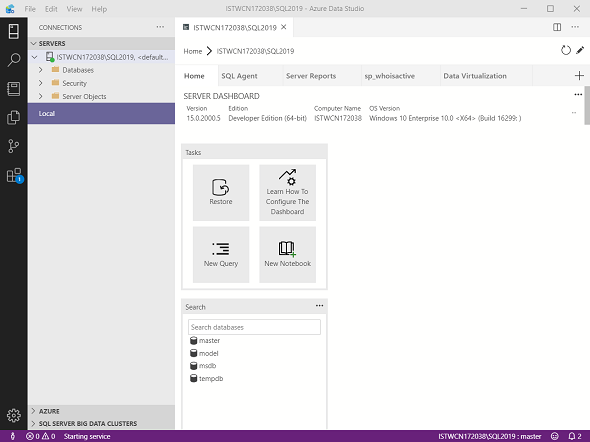Click the Azure Data Studio app logo
Screen dimensions: 590x442
click(10, 8)
